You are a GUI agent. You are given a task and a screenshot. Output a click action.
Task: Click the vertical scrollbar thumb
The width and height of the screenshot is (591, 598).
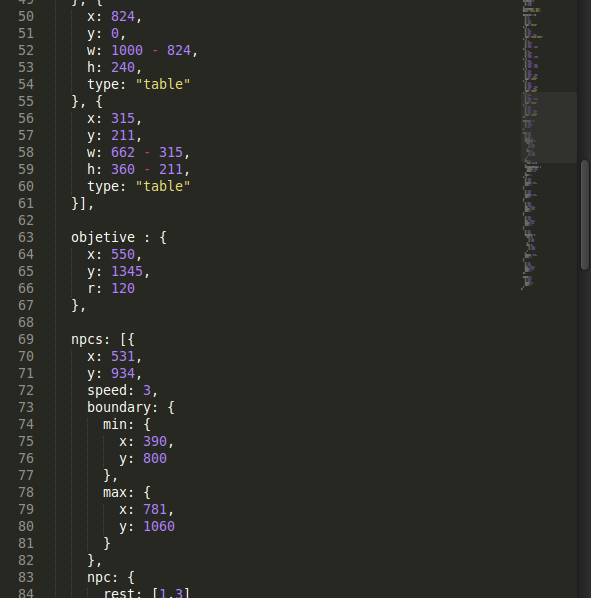click(x=585, y=215)
